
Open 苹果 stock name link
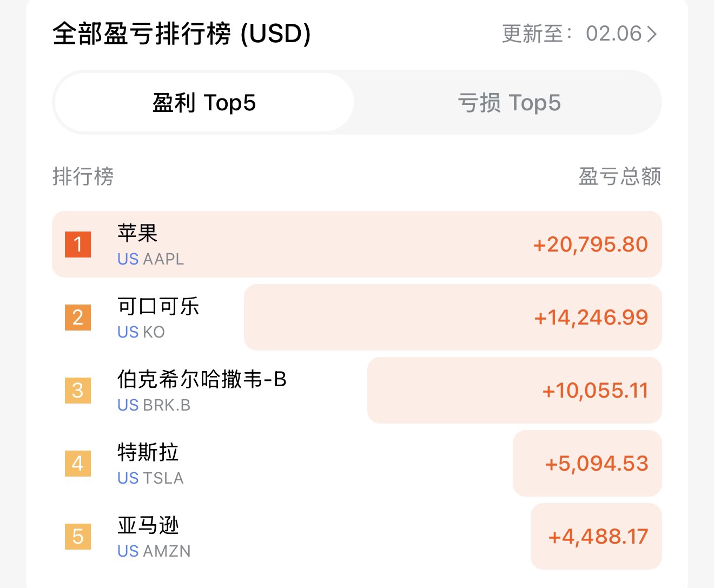137,233
